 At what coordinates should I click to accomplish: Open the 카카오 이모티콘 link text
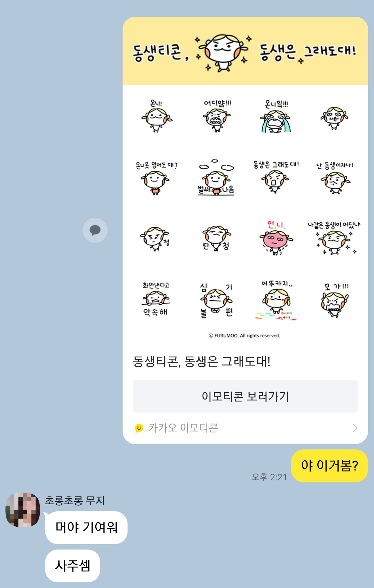[x=183, y=428]
